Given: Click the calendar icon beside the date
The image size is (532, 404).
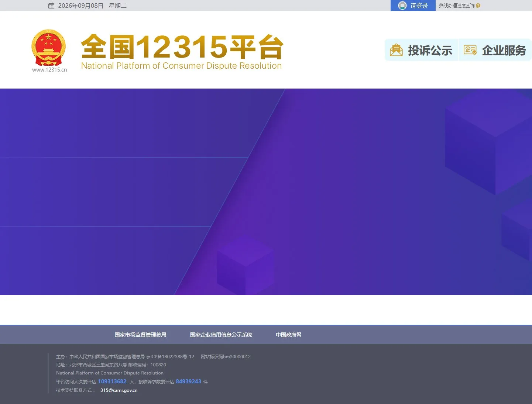Looking at the screenshot, I should 51,6.
